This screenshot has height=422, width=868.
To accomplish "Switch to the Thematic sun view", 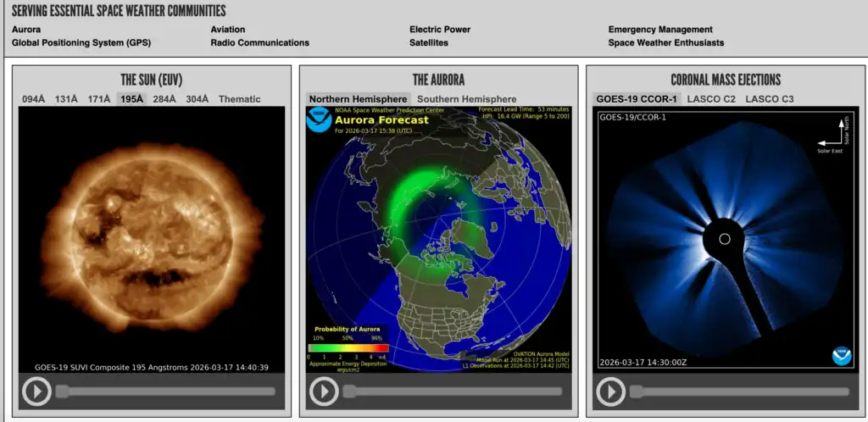I will (239, 99).
